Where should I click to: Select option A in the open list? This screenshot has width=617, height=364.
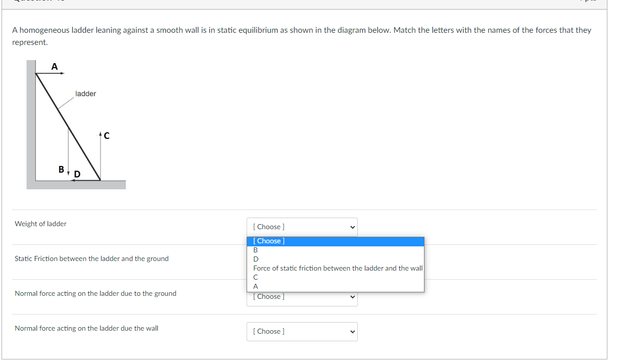point(336,286)
